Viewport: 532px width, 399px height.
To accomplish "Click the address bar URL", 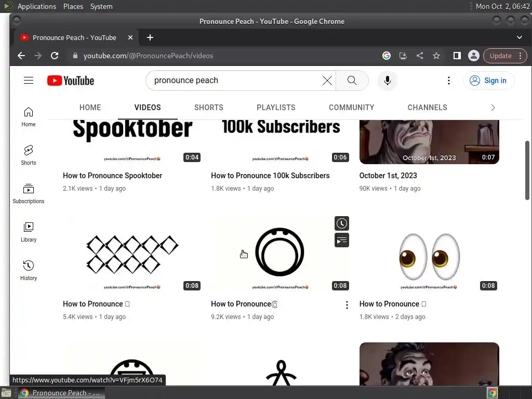I will [x=148, y=56].
